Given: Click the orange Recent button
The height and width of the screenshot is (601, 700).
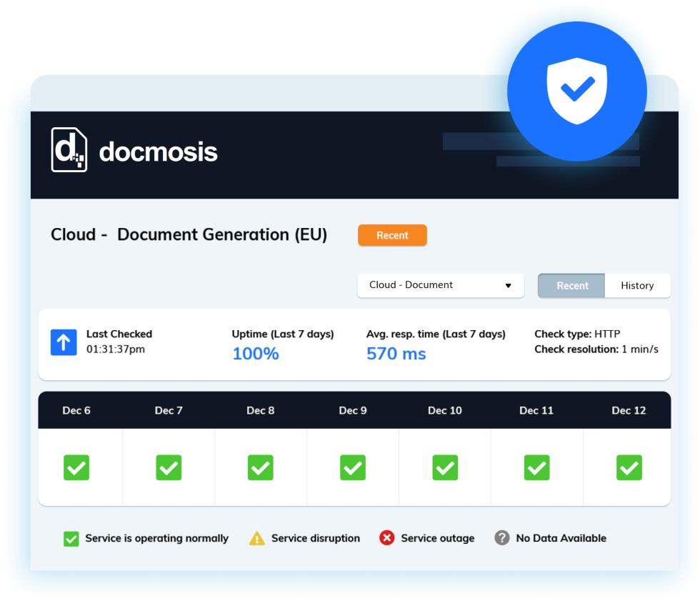Looking at the screenshot, I should click(392, 234).
